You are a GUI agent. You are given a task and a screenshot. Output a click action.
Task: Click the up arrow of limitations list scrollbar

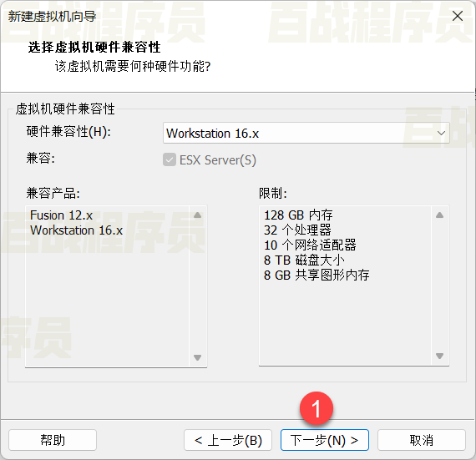coord(439,215)
